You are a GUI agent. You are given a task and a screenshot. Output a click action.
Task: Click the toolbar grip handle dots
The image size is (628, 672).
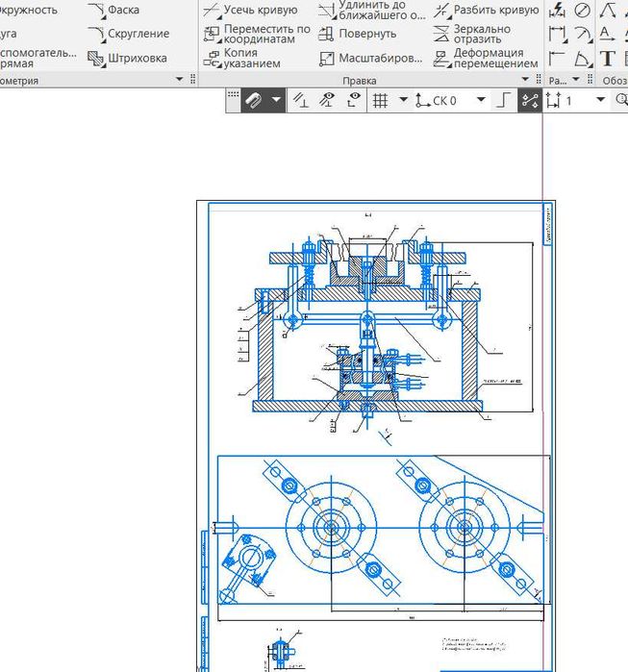(x=233, y=95)
